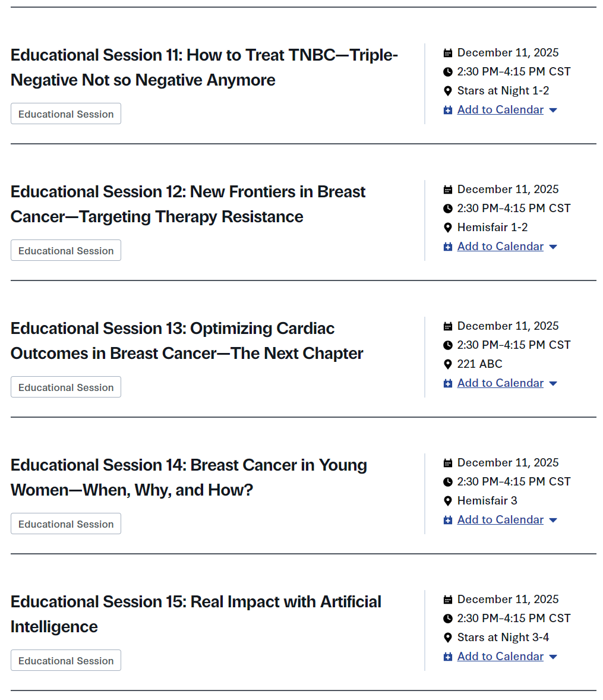Image resolution: width=603 pixels, height=700 pixels.
Task: Click calendar date icon for Educational Session 11
Action: tap(448, 53)
